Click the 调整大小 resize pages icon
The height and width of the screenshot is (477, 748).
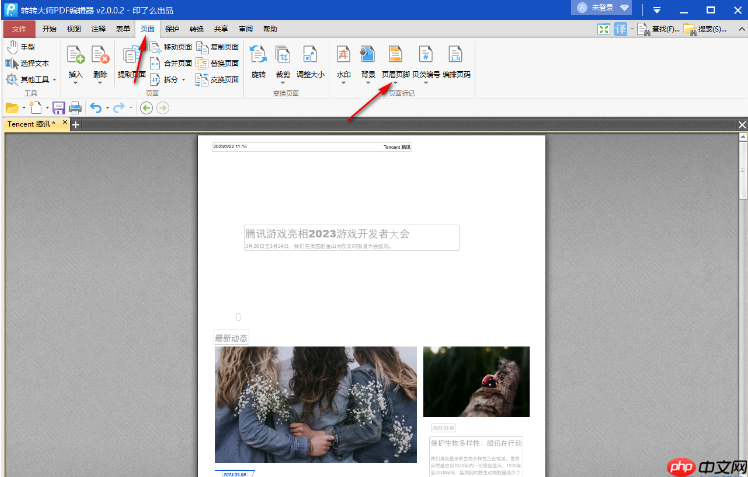point(310,54)
